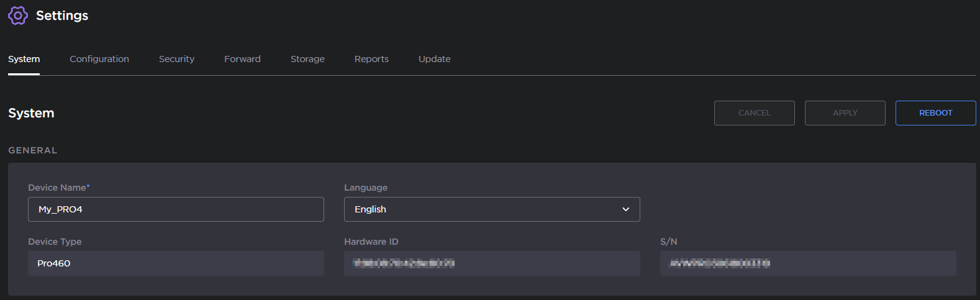Switch to the Update tab

(434, 59)
